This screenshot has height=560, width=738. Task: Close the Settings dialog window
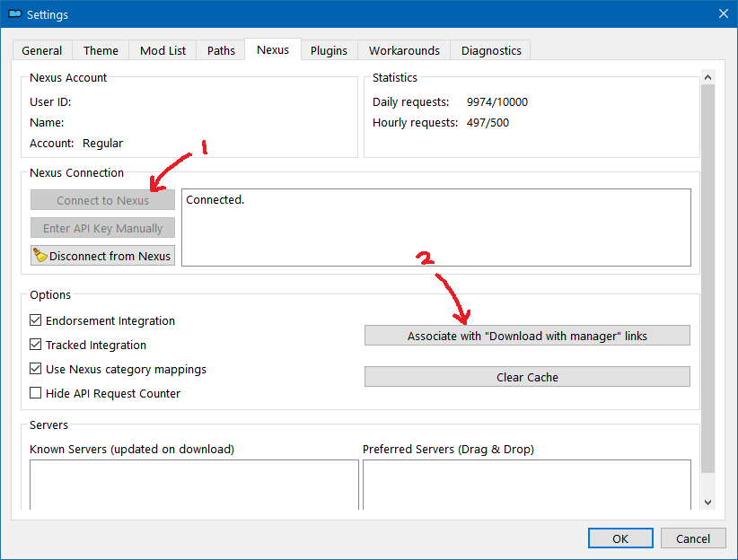[723, 13]
